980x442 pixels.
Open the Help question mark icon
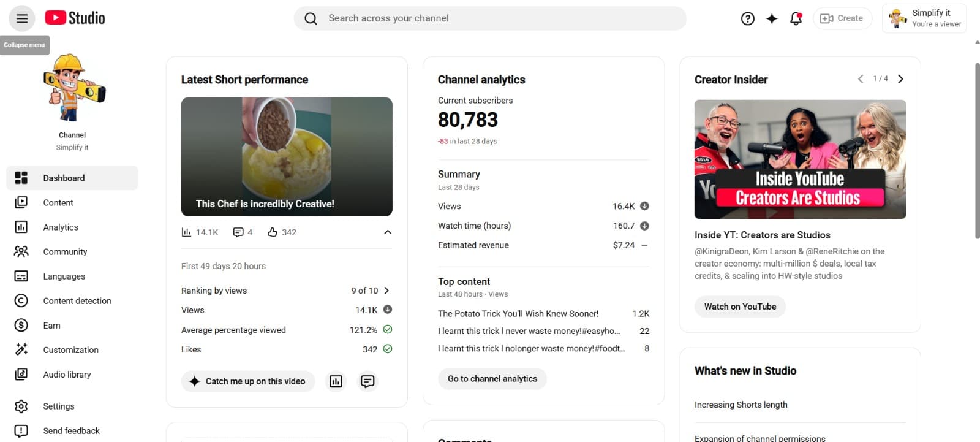pos(747,18)
